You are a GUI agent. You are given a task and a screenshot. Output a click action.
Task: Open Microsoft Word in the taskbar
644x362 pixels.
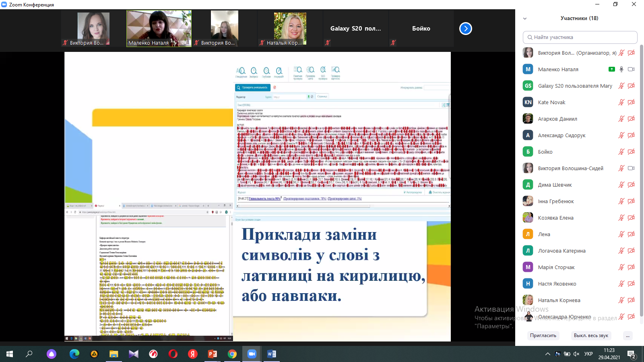[272, 354]
